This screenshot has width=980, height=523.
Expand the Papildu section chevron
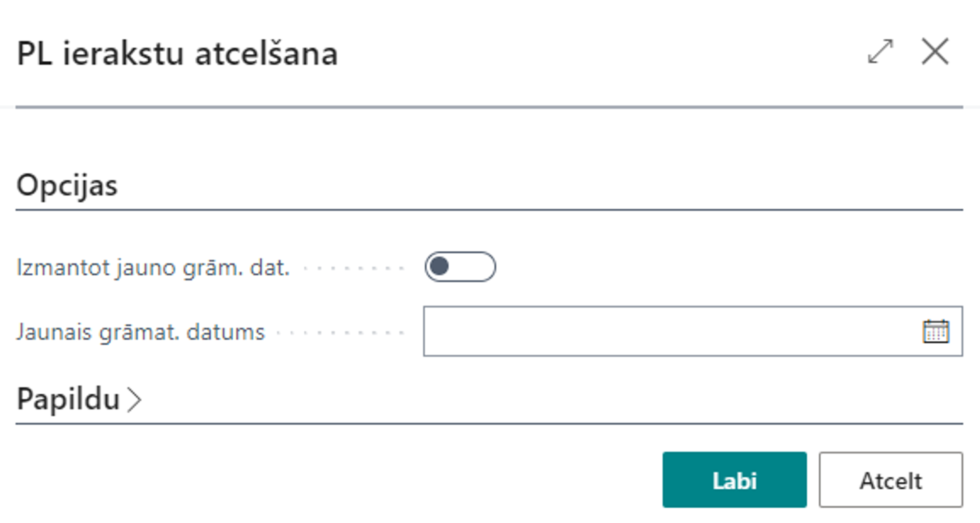(134, 400)
